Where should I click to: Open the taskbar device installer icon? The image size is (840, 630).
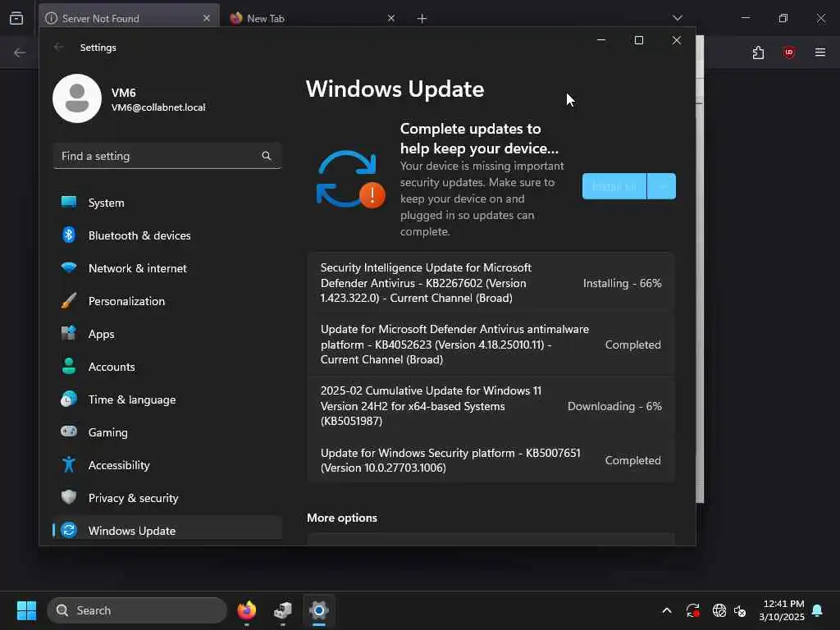283,610
